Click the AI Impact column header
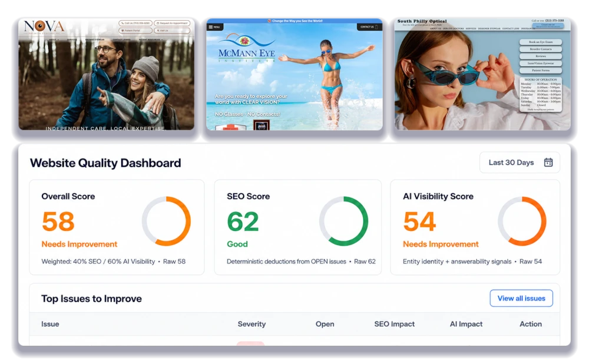The image size is (589, 364). (x=466, y=324)
